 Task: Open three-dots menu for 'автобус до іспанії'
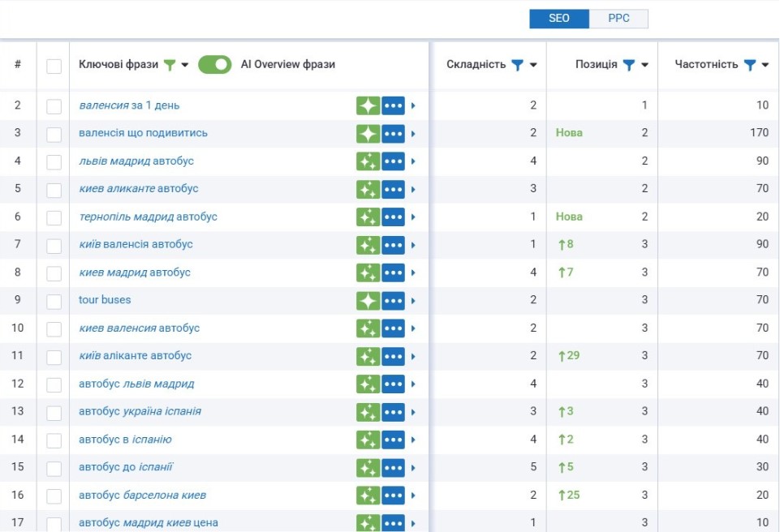coord(394,467)
